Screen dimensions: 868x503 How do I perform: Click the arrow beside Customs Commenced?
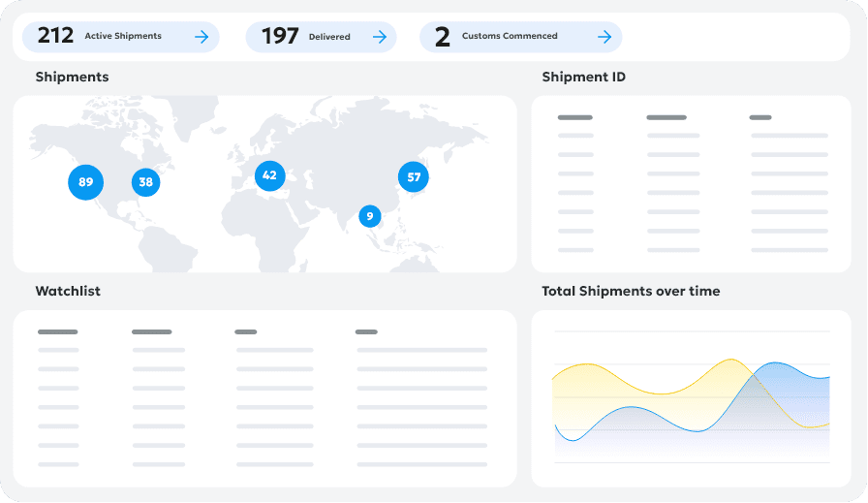tap(604, 37)
